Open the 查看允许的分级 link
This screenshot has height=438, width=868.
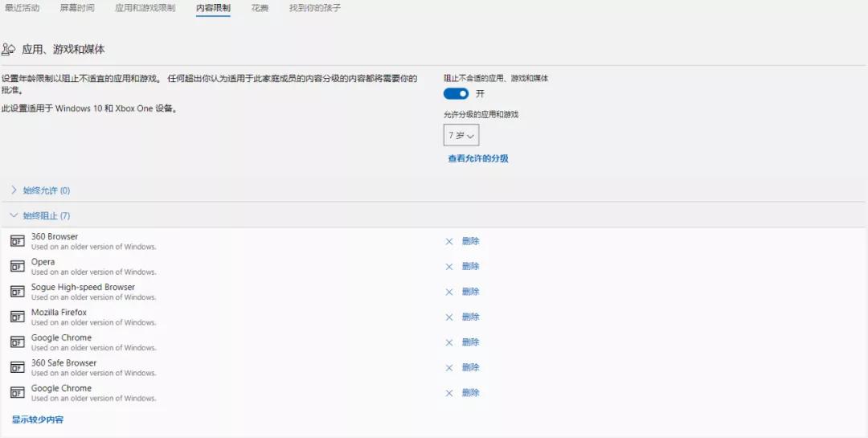478,158
